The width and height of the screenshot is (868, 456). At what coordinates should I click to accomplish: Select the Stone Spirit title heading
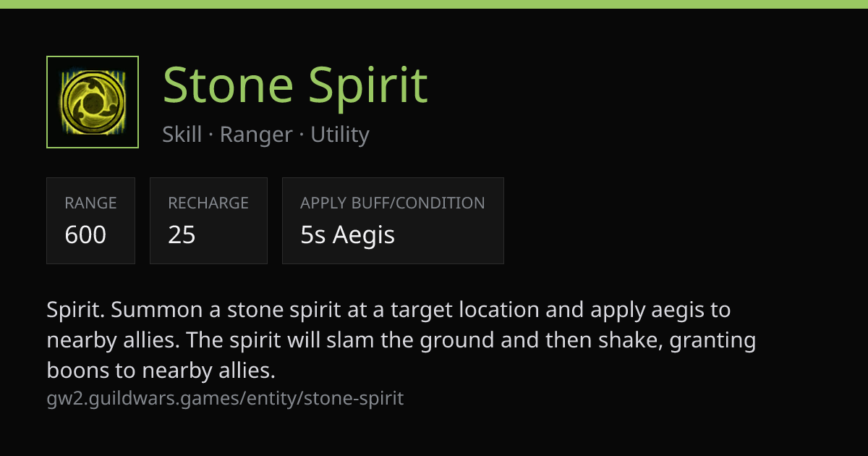[x=295, y=84]
